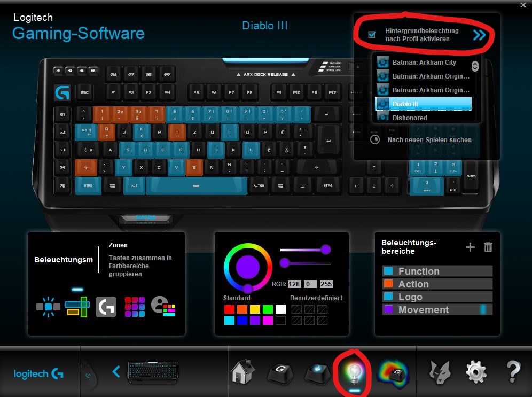Click the profile list scroll arrows

[475, 66]
